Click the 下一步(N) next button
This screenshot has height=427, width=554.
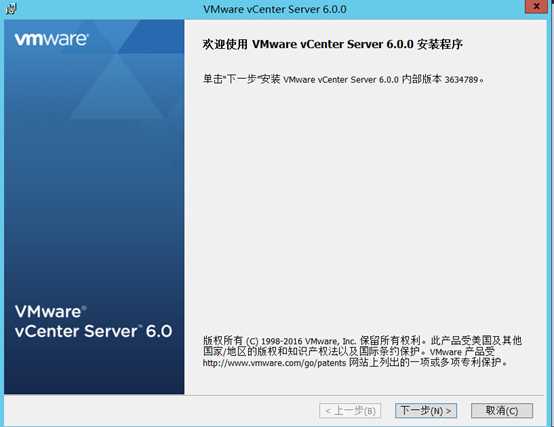coord(426,410)
